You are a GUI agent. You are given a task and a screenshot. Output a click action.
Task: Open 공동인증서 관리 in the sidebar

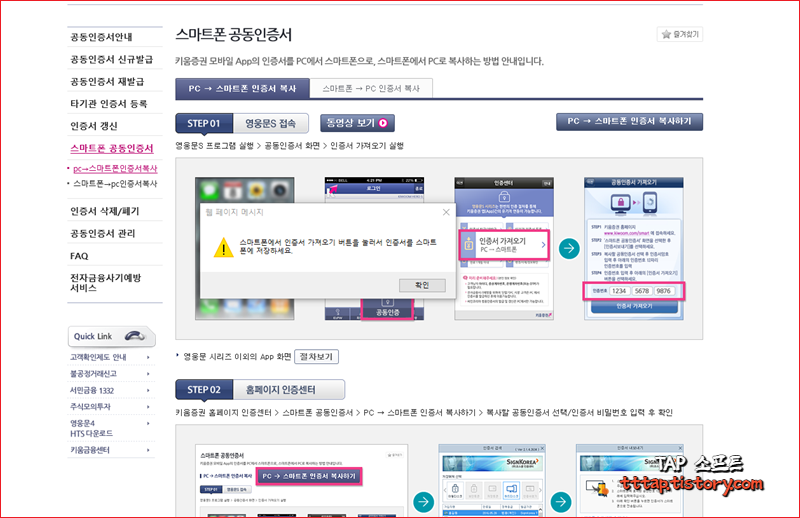pyautogui.click(x=103, y=234)
